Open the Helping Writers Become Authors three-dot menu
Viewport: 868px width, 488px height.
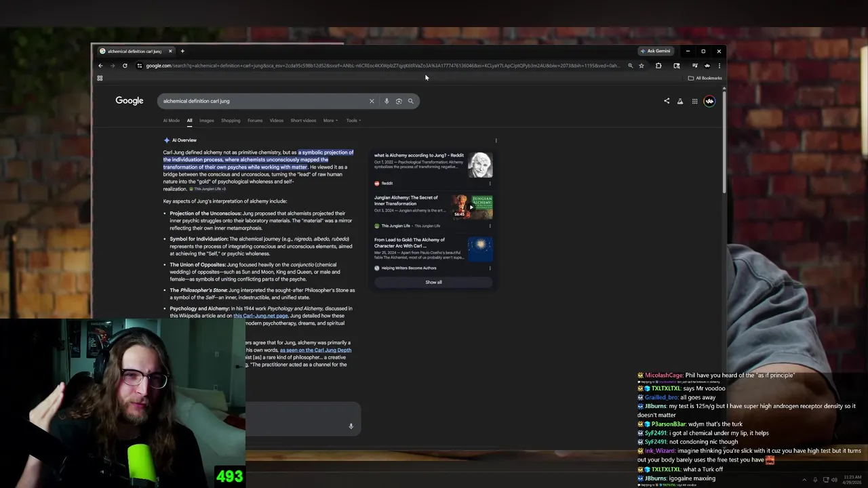click(x=490, y=268)
